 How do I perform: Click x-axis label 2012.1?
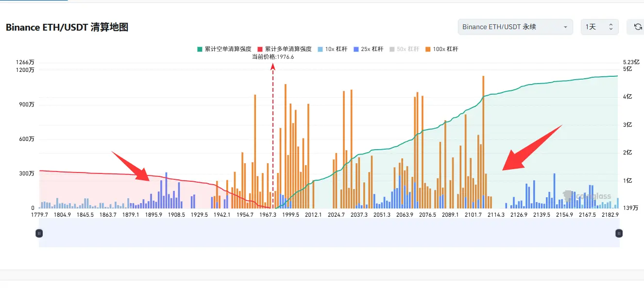click(x=313, y=215)
